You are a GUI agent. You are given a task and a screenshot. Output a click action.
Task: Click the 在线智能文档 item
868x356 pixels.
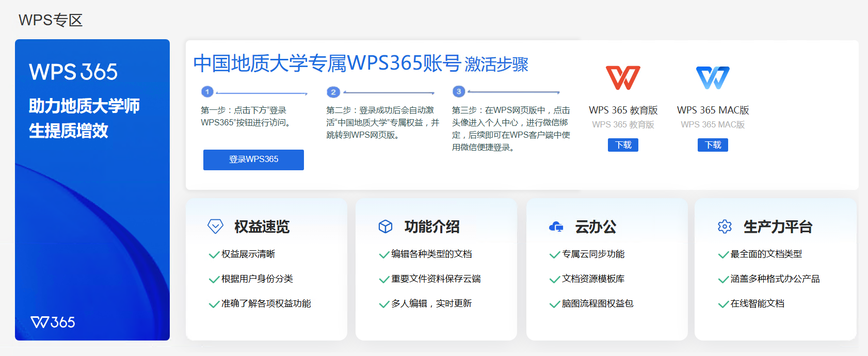[x=758, y=303]
